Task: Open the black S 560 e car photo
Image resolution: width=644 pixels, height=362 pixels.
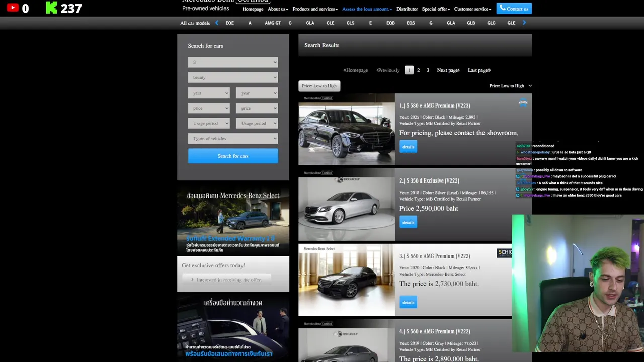Action: point(347,280)
